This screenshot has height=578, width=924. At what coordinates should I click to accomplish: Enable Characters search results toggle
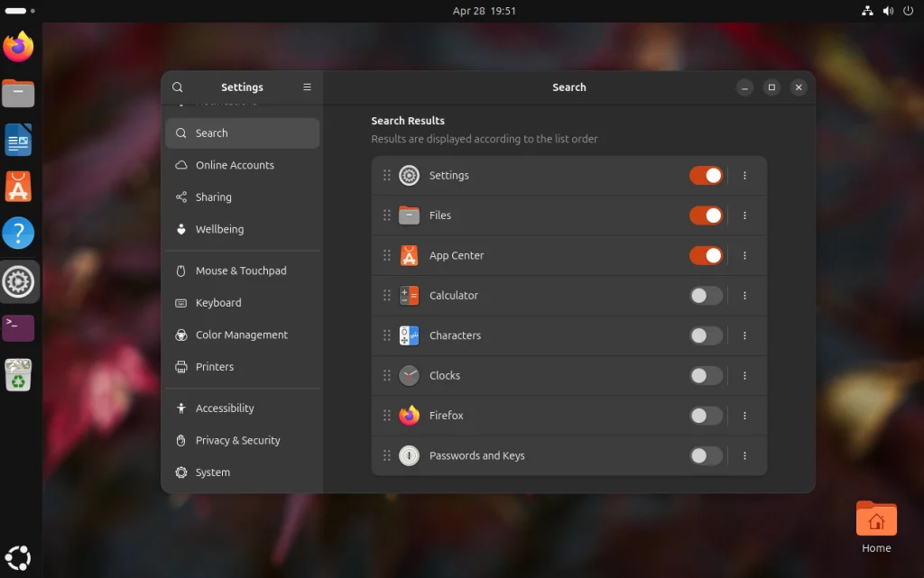point(706,335)
